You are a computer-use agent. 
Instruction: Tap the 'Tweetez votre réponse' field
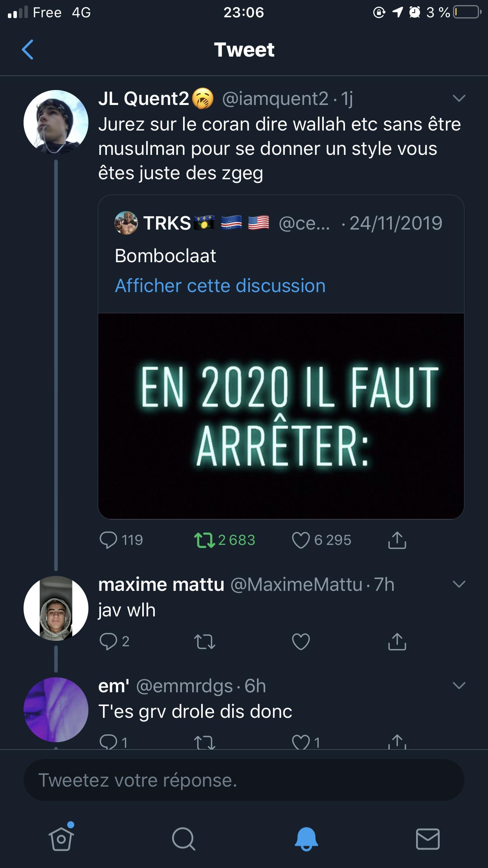pos(244,780)
